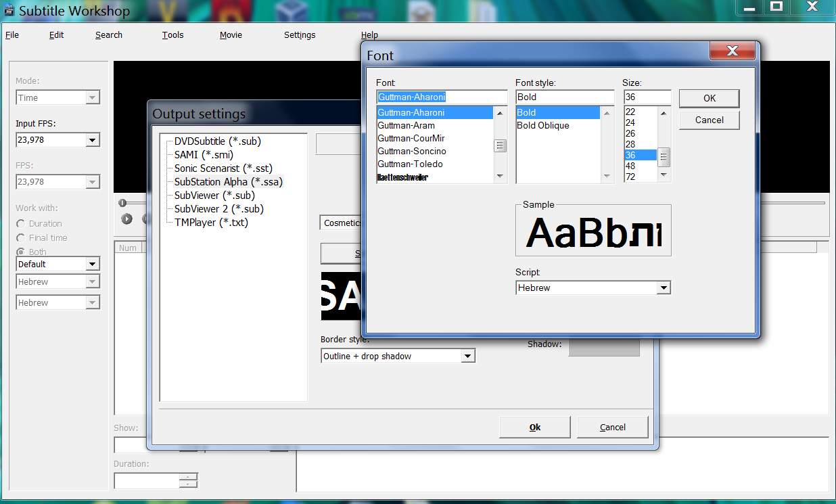Click the Duration stepper down arrow
Screen dimensions: 836x504
coord(189,484)
